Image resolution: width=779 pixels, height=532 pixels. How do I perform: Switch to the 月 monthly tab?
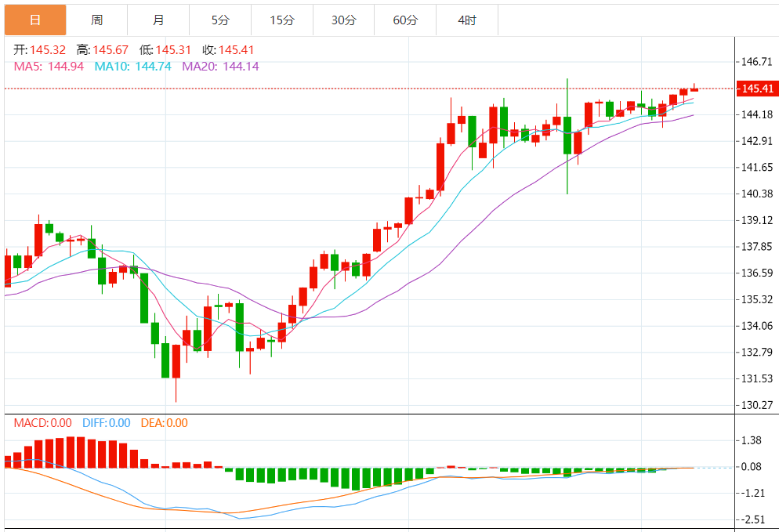point(158,20)
